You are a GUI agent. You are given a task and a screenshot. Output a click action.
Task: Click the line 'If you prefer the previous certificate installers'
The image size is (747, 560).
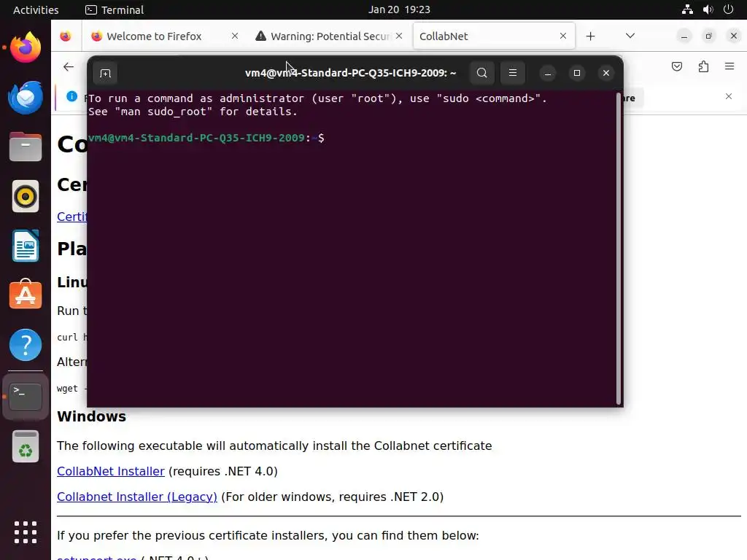pyautogui.click(x=268, y=535)
